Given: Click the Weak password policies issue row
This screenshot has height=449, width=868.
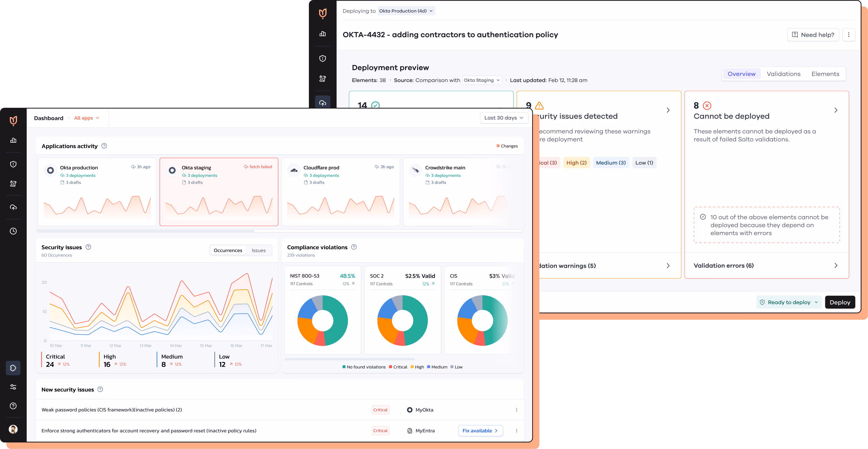Looking at the screenshot, I should 280,410.
